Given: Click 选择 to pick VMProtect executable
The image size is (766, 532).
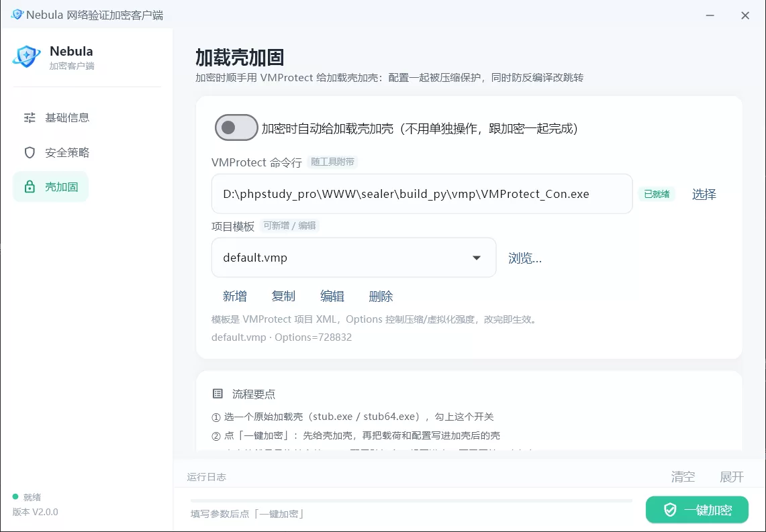Looking at the screenshot, I should coord(704,195).
